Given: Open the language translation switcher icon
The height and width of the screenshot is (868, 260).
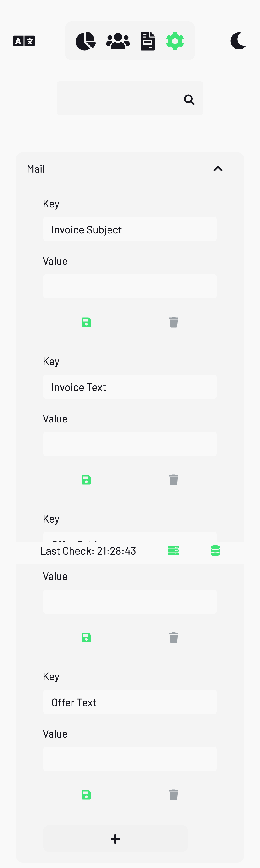Looking at the screenshot, I should coord(24,41).
